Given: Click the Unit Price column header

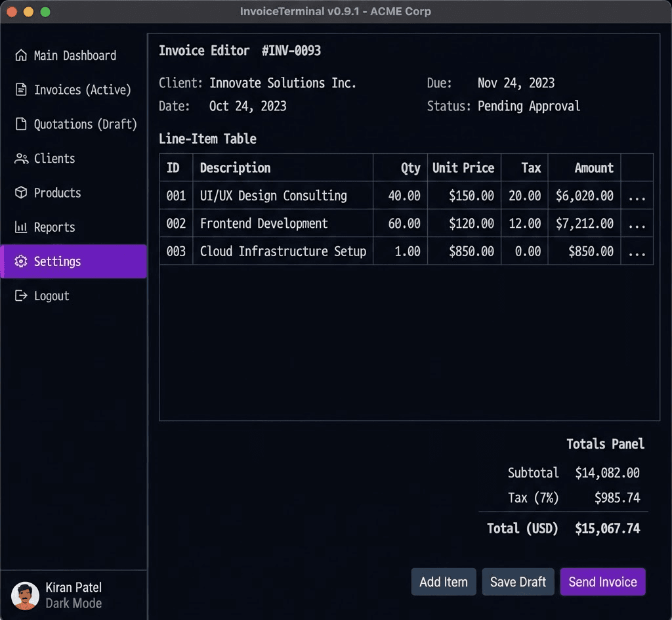Looking at the screenshot, I should (x=463, y=167).
